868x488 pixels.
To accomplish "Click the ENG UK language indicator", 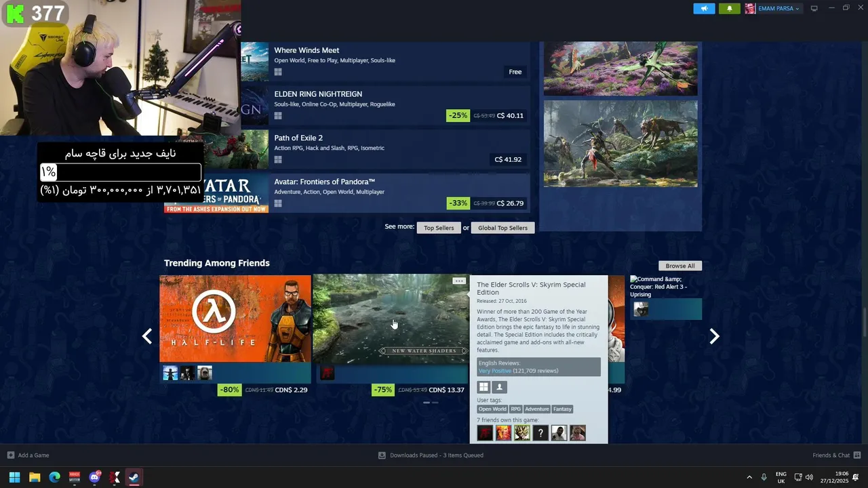I will 781,477.
